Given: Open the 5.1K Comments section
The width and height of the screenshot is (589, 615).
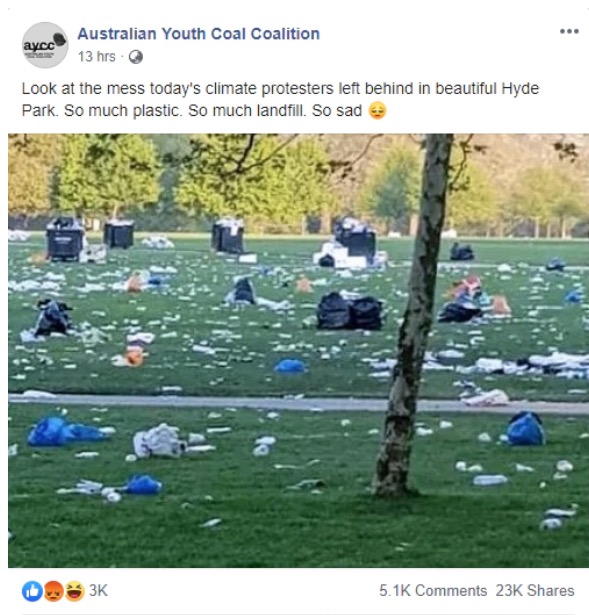Looking at the screenshot, I should point(433,591).
